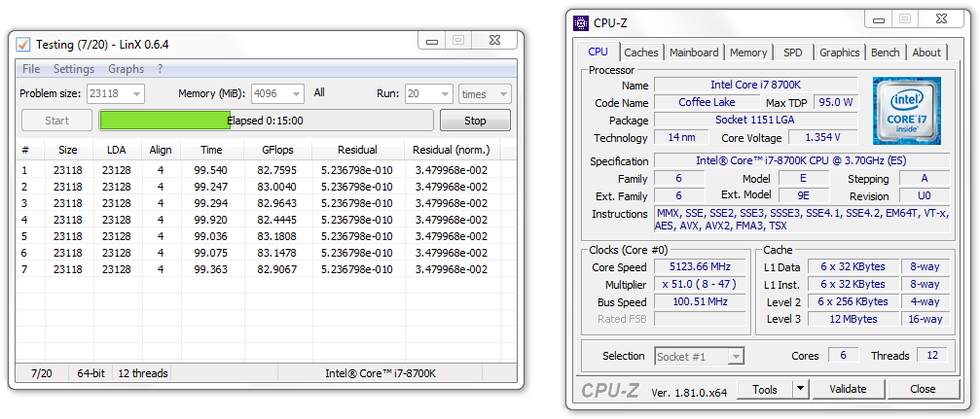
Task: Open the ? help menu in LinX
Action: pyautogui.click(x=160, y=69)
